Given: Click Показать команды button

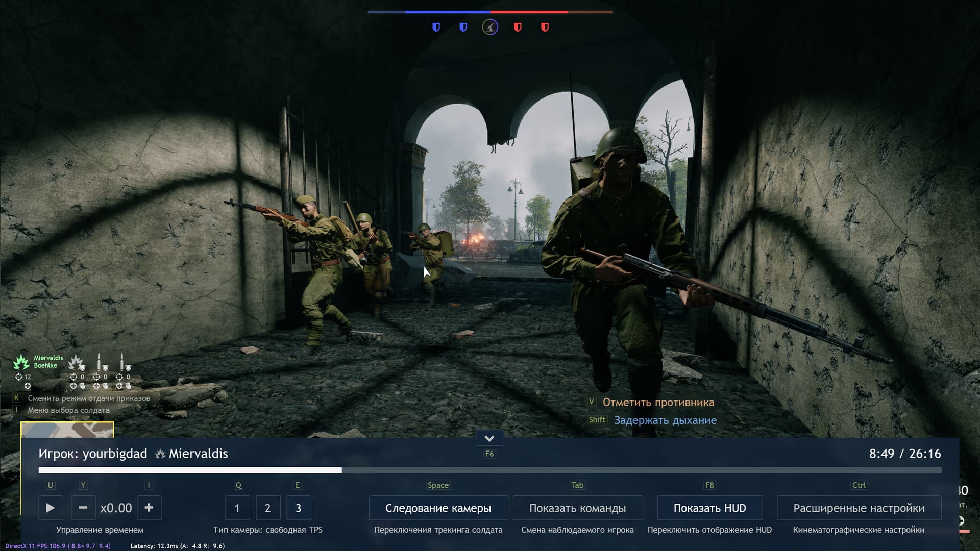Looking at the screenshot, I should tap(577, 508).
